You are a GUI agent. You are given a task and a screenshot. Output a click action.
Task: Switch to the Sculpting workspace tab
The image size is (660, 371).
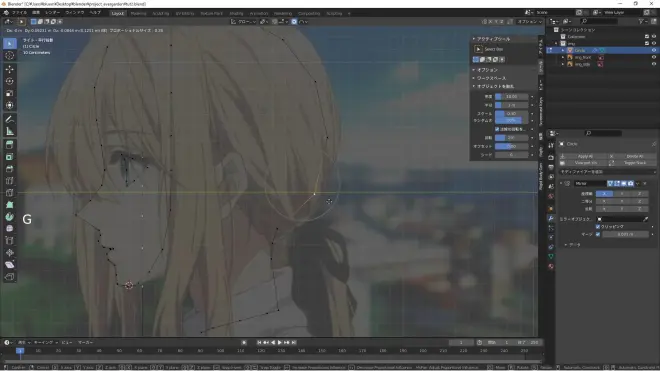tap(161, 13)
